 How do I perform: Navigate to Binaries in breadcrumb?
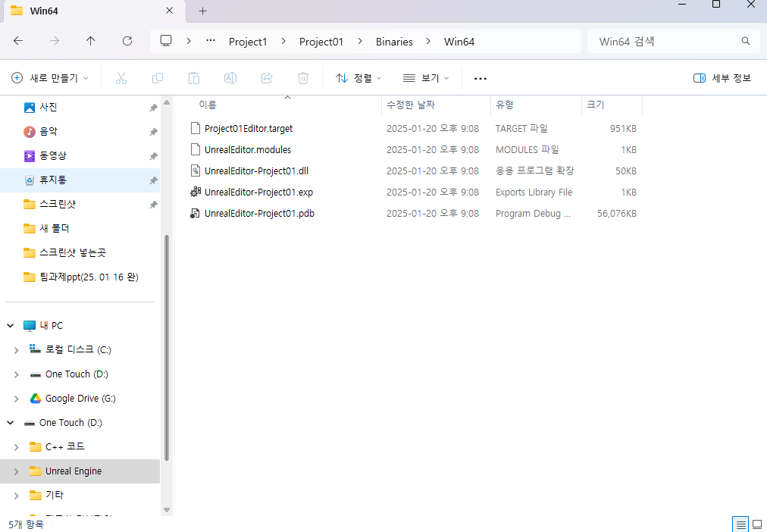click(x=394, y=42)
